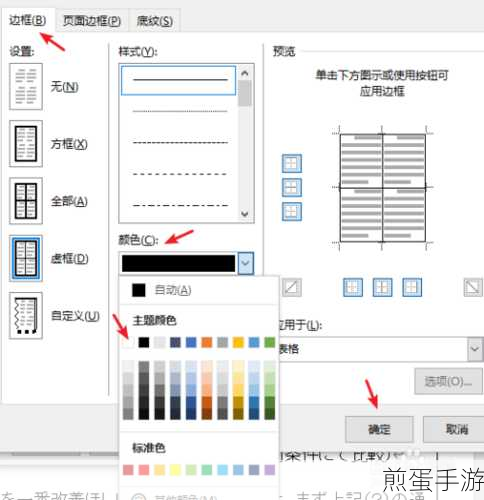Select the Custom (自定义) border setting icon
The image size is (484, 500).
pyautogui.click(x=26, y=316)
